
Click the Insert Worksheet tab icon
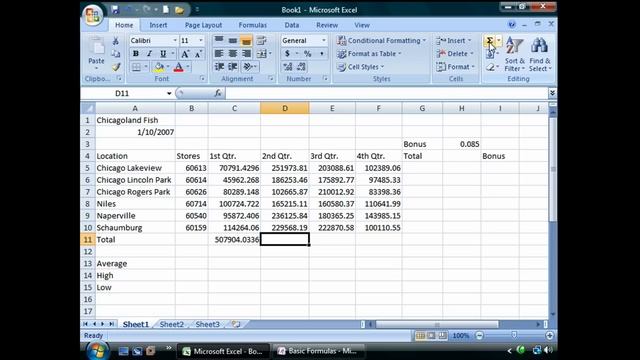236,324
